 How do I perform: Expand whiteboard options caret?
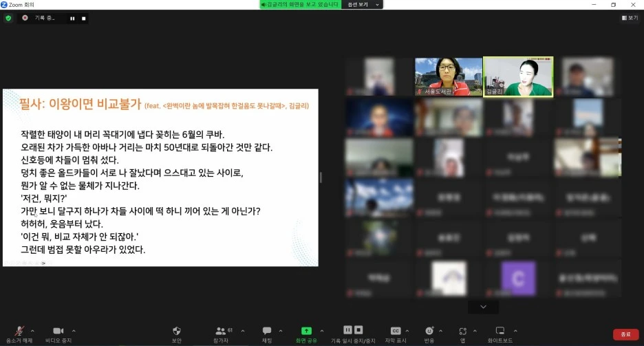click(515, 331)
